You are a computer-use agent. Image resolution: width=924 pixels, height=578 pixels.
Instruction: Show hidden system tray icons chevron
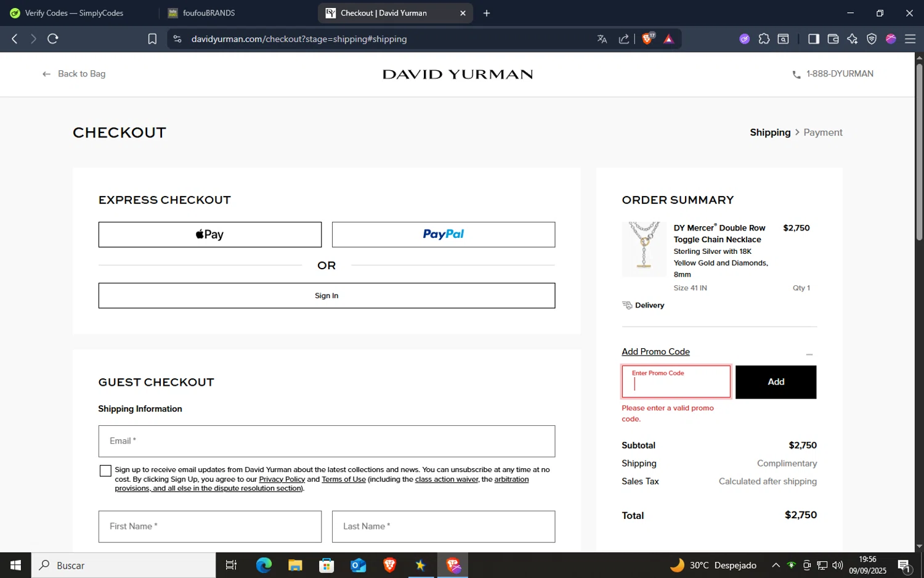[x=776, y=565]
